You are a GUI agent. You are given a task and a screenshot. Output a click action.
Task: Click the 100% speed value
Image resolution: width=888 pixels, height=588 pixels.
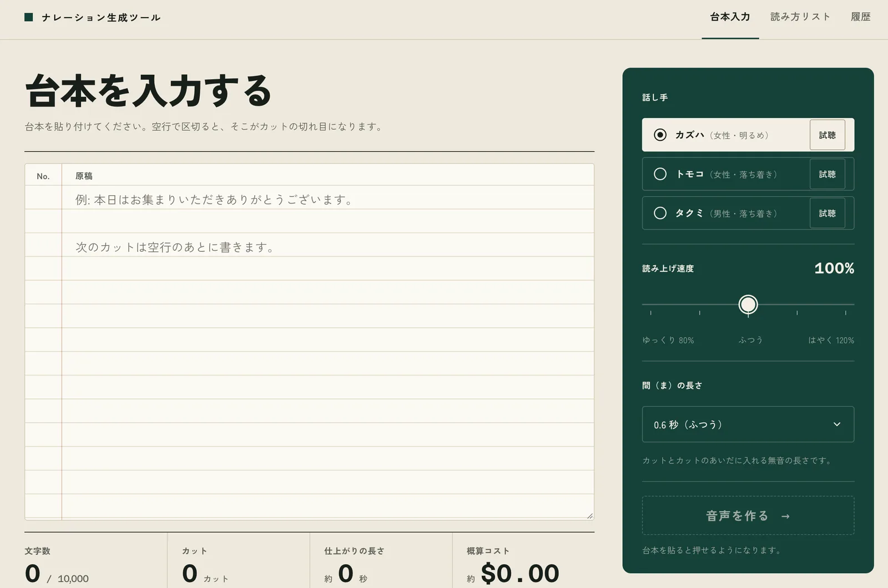834,268
